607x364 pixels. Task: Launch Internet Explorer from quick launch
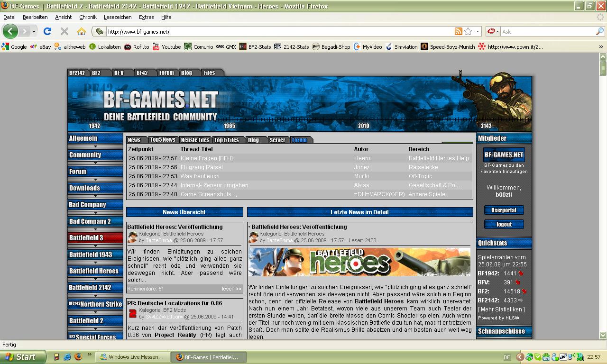pos(67,357)
